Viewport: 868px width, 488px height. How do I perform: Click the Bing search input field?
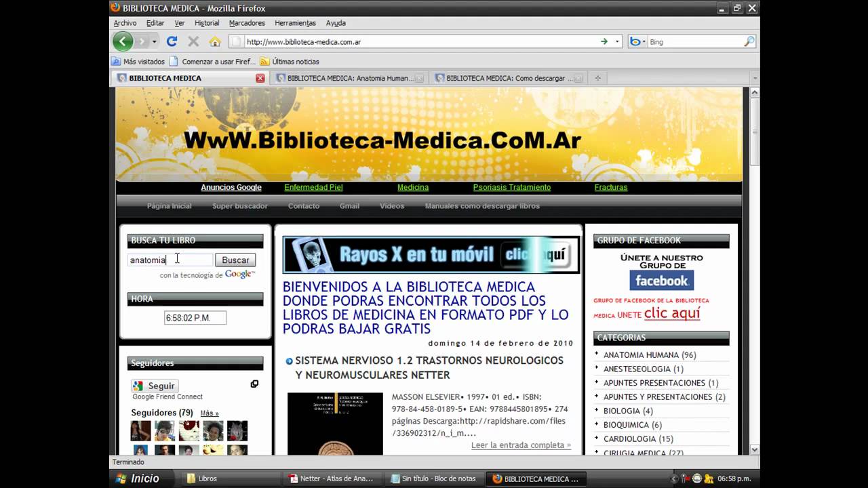695,41
